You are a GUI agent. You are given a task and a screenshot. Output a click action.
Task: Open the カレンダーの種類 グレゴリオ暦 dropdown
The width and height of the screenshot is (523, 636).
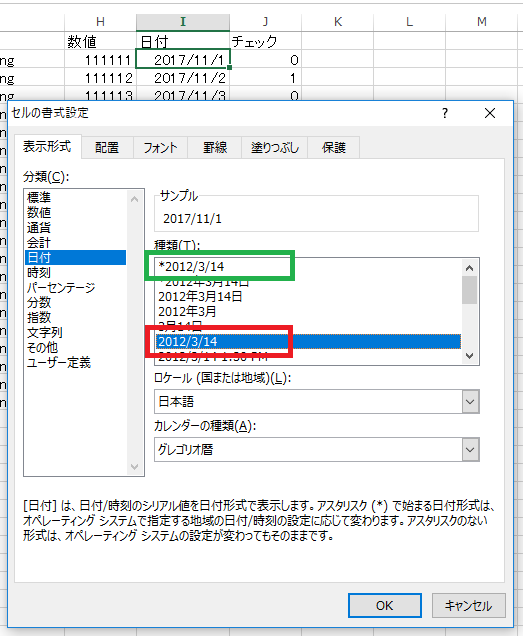tap(470, 450)
